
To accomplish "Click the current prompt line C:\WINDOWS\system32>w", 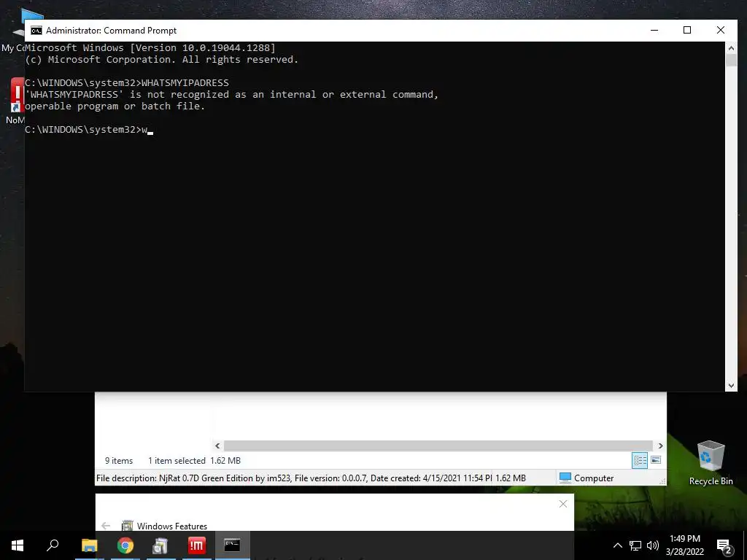I will 88,130.
